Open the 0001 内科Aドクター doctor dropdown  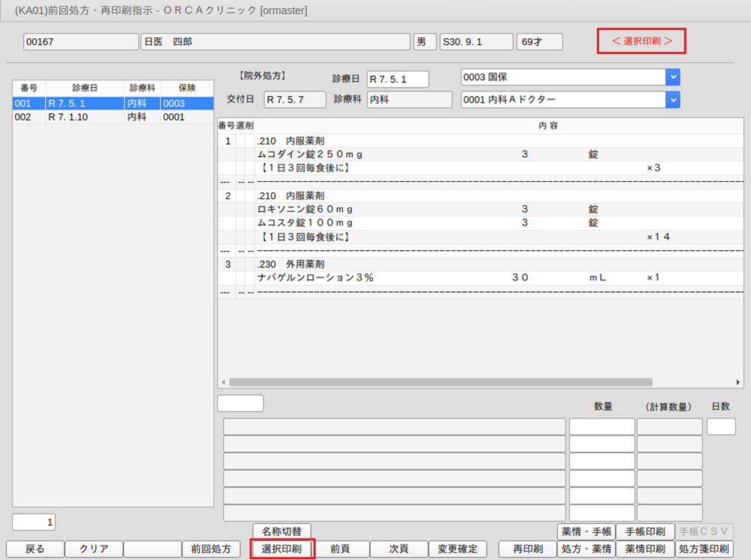tap(673, 100)
